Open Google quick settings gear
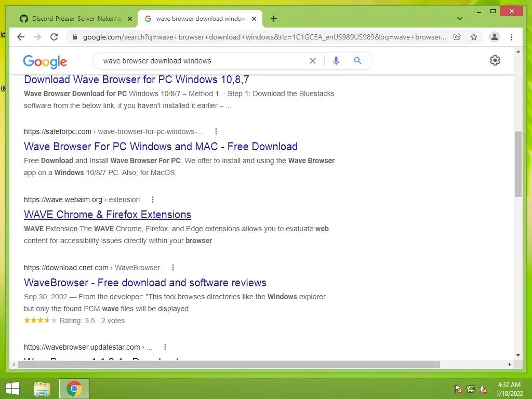The height and width of the screenshot is (399, 532). (495, 60)
